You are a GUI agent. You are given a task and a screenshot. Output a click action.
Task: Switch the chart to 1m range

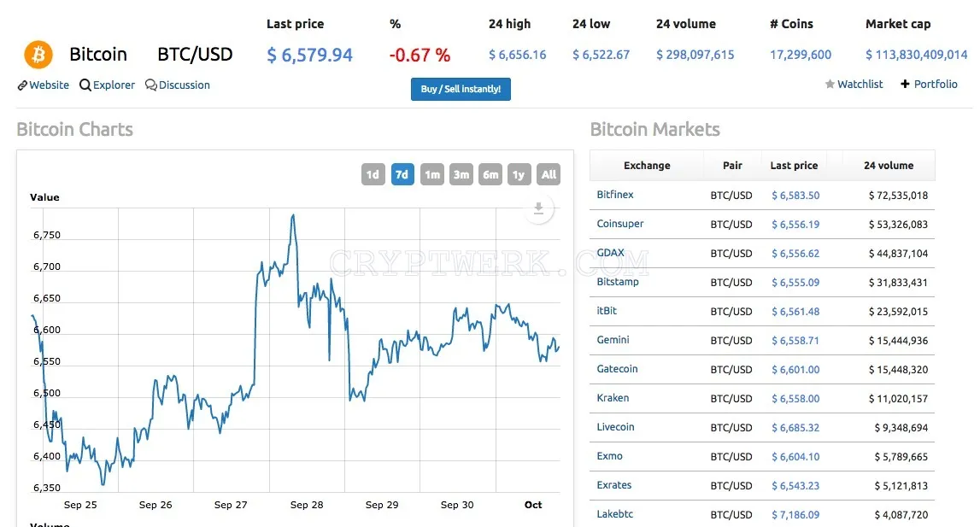[431, 174]
